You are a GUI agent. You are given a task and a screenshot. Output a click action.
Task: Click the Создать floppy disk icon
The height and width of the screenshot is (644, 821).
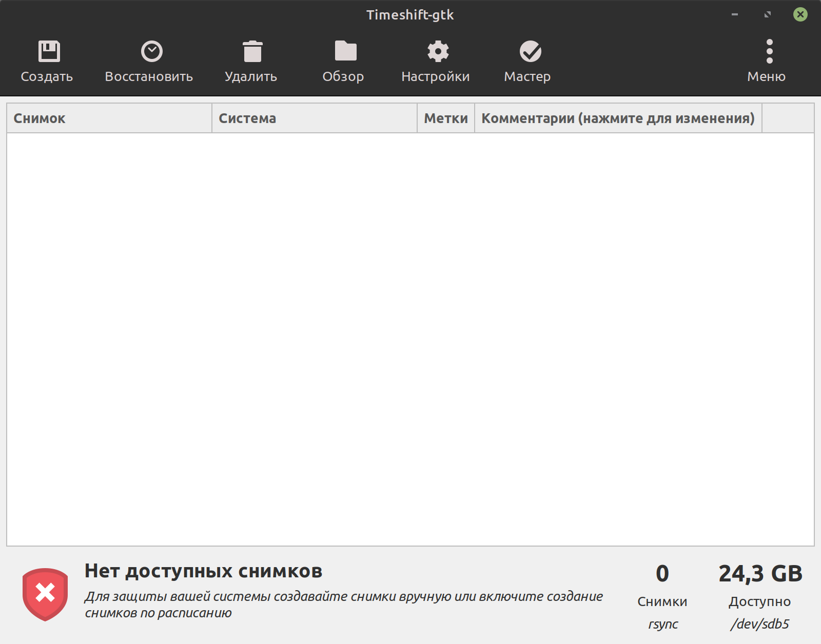pyautogui.click(x=49, y=51)
